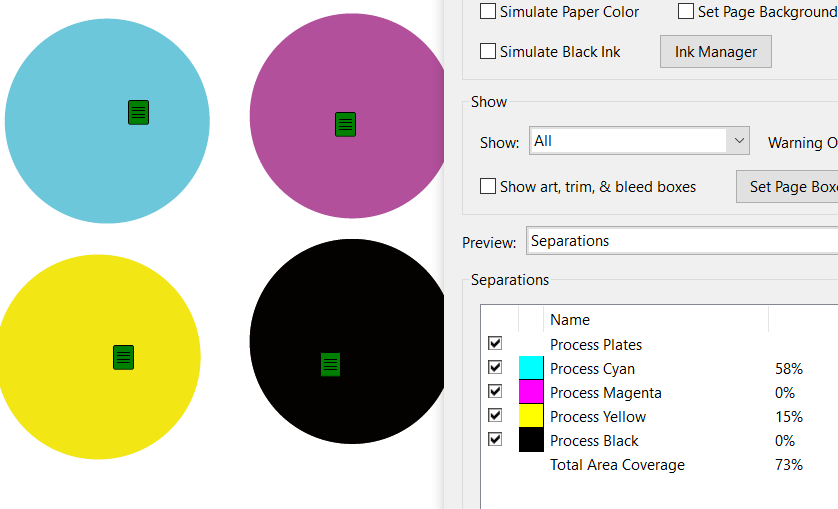Screen dimensions: 838x509
Task: Open the Preview dropdown showing Separations
Action: [x=680, y=241]
